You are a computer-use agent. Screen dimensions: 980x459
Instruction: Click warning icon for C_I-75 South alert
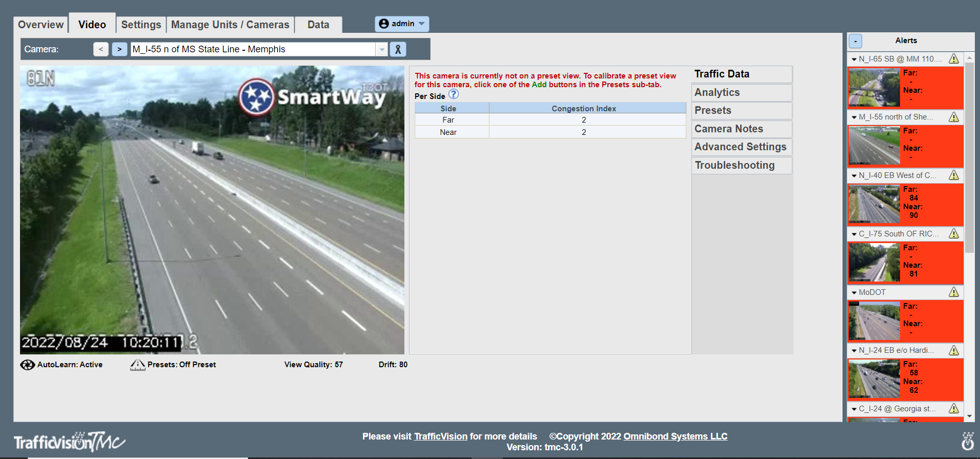coord(954,234)
